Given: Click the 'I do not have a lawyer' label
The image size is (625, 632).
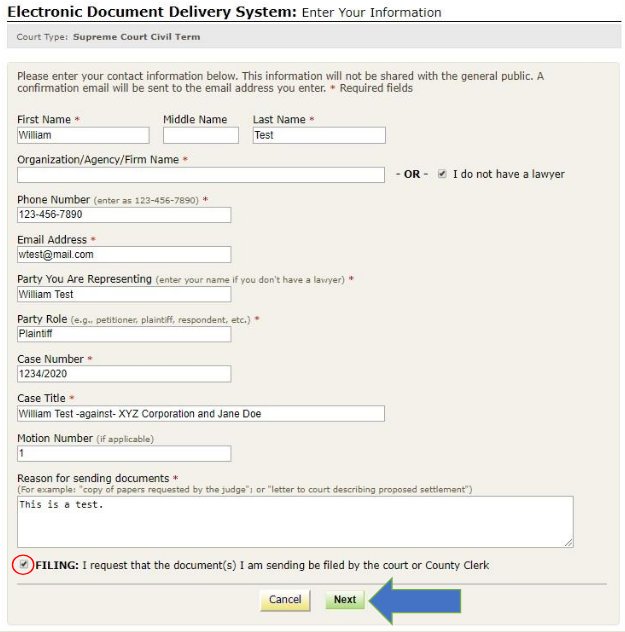Looking at the screenshot, I should point(508,174).
